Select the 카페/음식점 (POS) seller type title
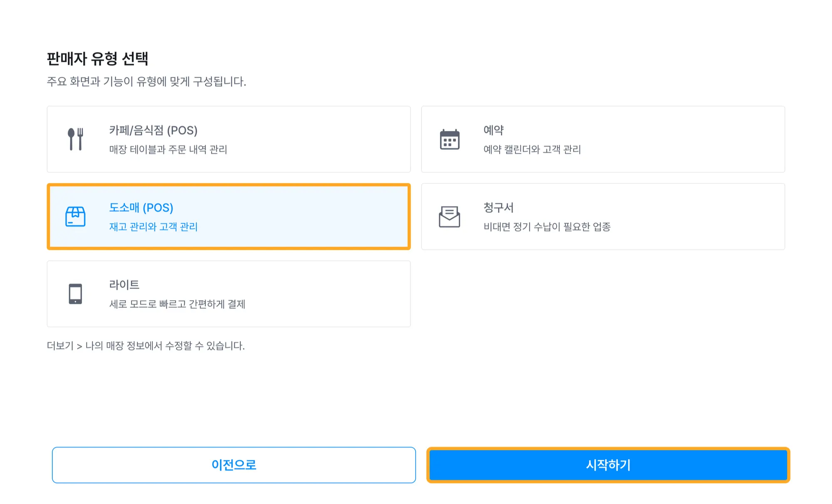 pyautogui.click(x=153, y=131)
